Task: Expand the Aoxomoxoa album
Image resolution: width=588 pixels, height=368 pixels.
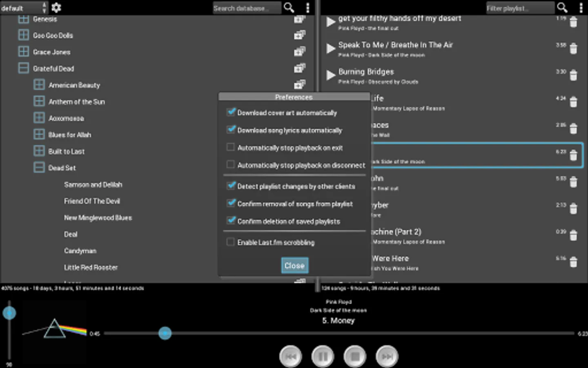Action: [39, 118]
